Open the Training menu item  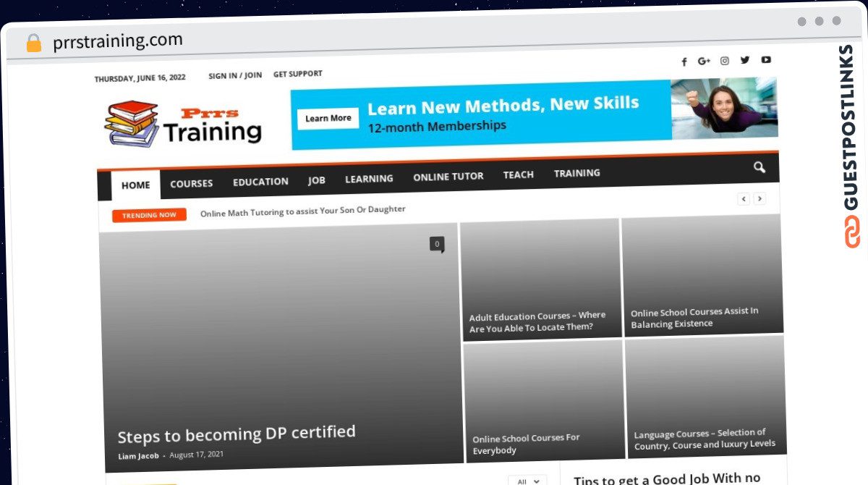[577, 173]
